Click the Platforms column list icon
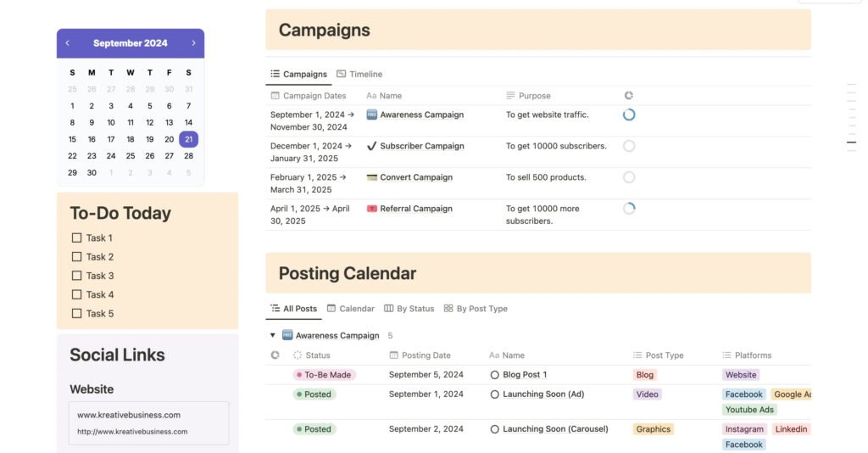 point(726,355)
